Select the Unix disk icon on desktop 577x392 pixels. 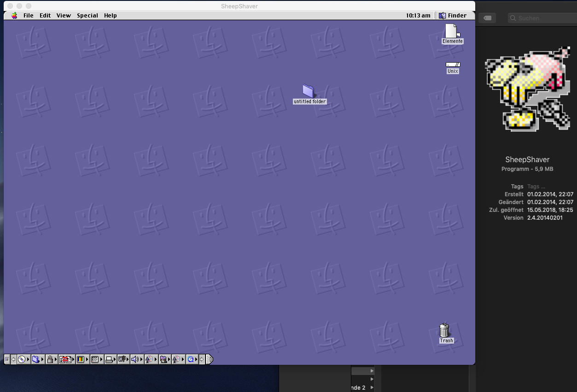point(453,68)
